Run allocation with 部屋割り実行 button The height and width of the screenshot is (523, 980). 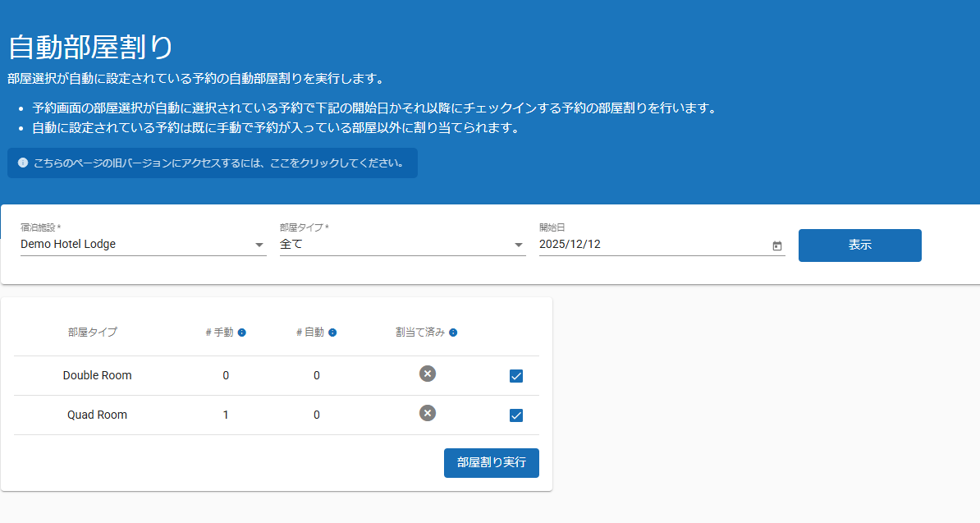pyautogui.click(x=491, y=462)
